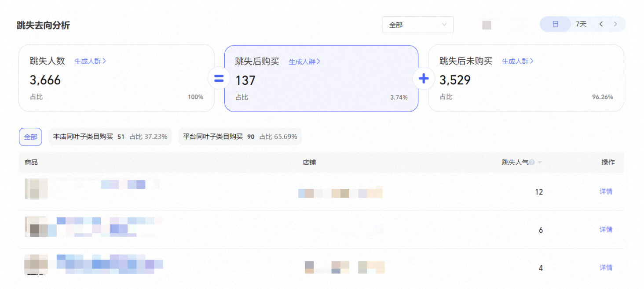This screenshot has height=289, width=644.
Task: Click the plus sign icon between cards
Action: (423, 79)
